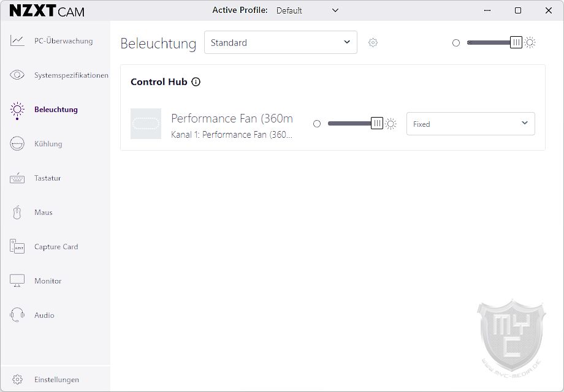
Task: Expand the Fixed lighting mode dropdown
Action: click(470, 124)
